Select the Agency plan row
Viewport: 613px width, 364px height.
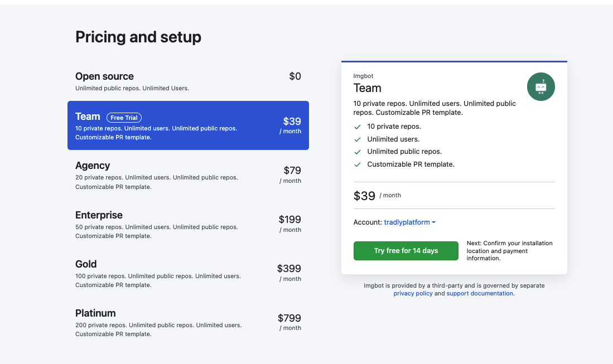click(188, 174)
